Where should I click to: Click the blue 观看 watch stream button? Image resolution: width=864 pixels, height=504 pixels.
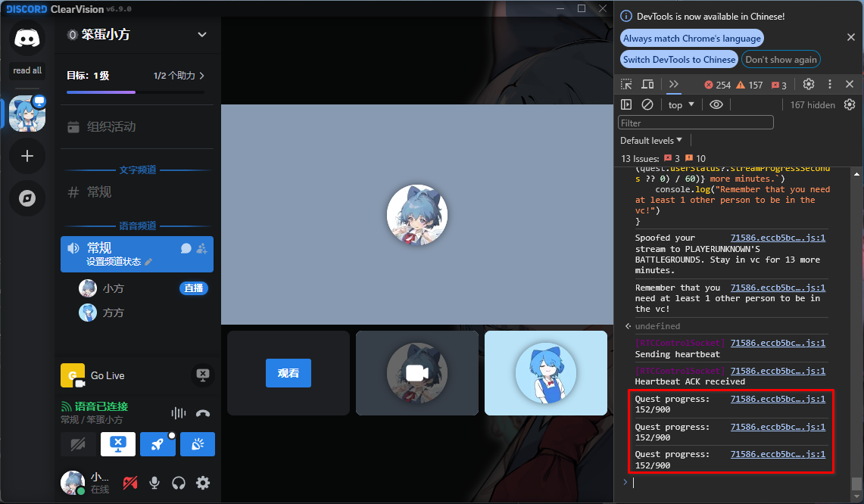(x=288, y=373)
